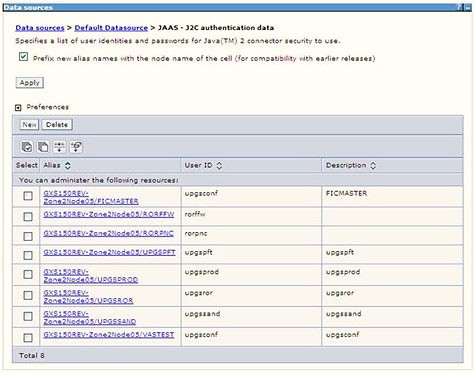Click the Select All items icon
This screenshot has width=475, height=372.
coord(27,147)
